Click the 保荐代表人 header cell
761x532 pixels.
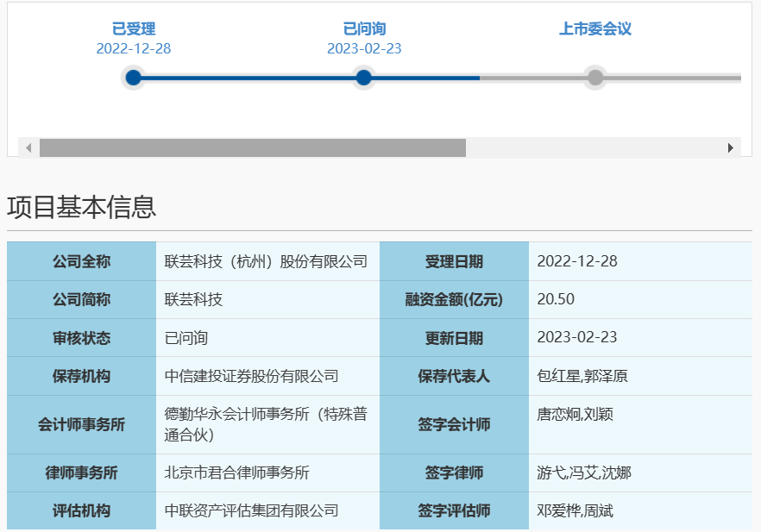click(454, 376)
